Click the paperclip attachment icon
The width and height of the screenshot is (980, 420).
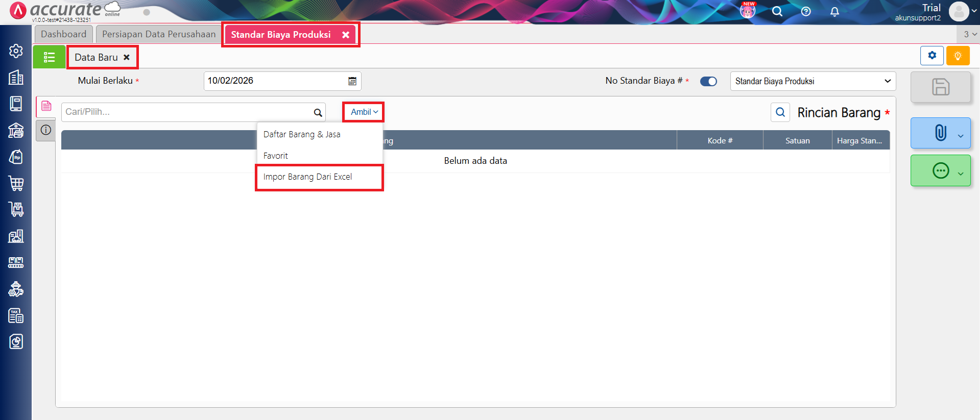940,133
